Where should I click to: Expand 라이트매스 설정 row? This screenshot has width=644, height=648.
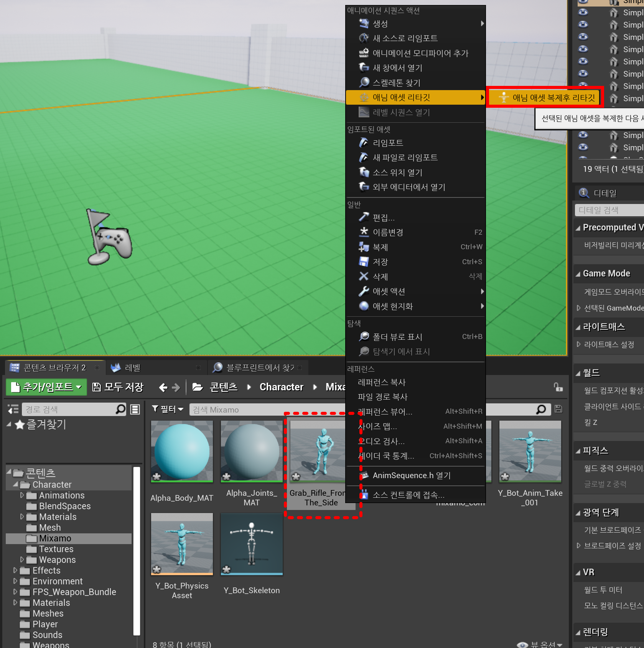(578, 344)
